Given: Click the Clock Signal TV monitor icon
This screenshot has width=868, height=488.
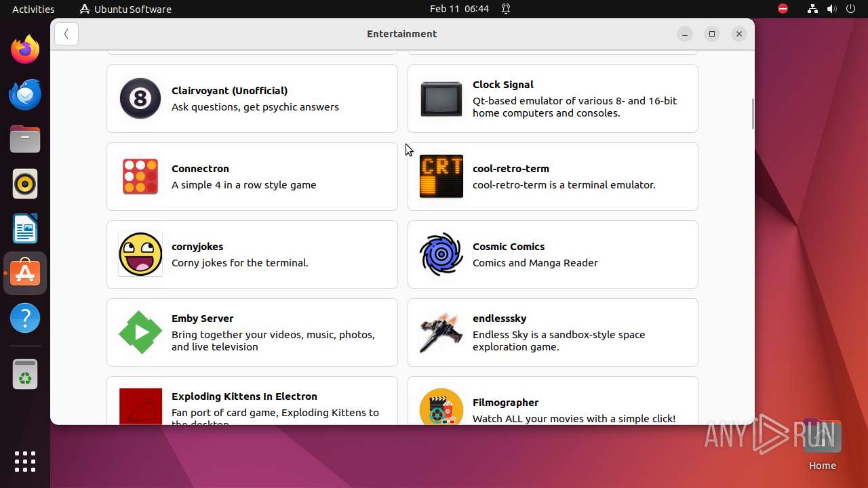Looking at the screenshot, I should [441, 98].
